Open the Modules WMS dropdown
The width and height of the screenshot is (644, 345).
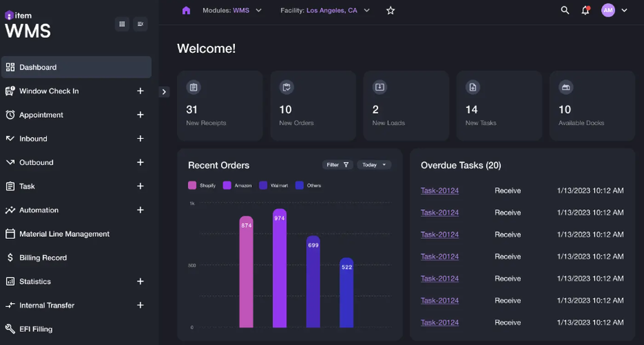coord(232,10)
